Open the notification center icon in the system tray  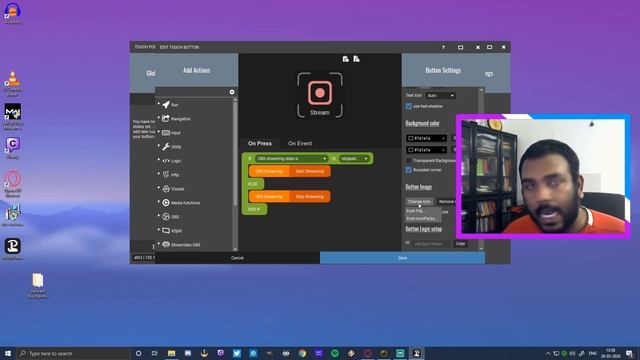click(630, 353)
